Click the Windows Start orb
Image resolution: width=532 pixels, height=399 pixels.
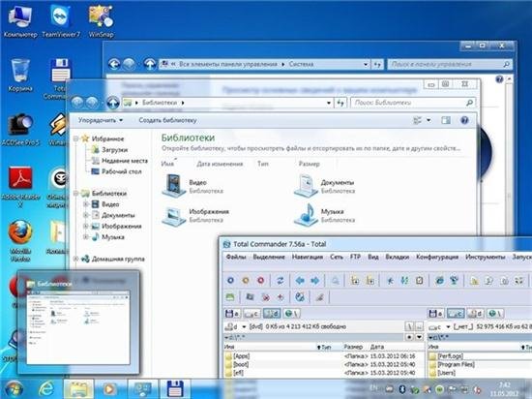coord(14,389)
